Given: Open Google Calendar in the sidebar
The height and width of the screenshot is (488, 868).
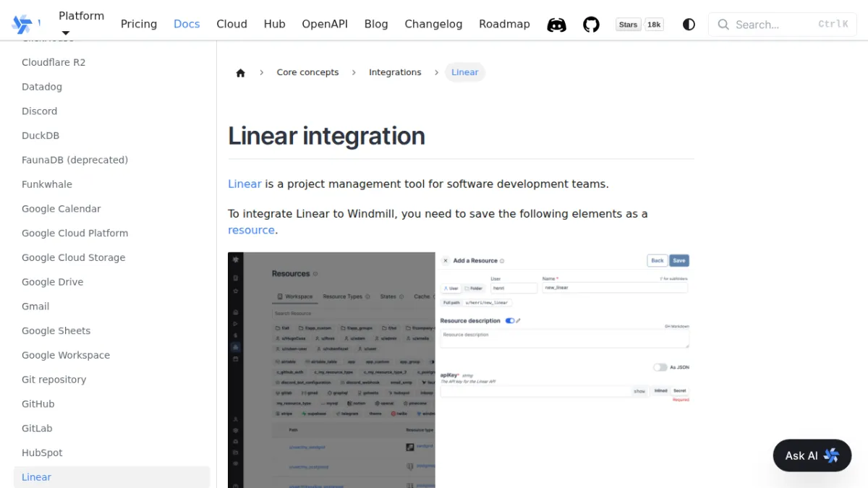Looking at the screenshot, I should (x=61, y=209).
